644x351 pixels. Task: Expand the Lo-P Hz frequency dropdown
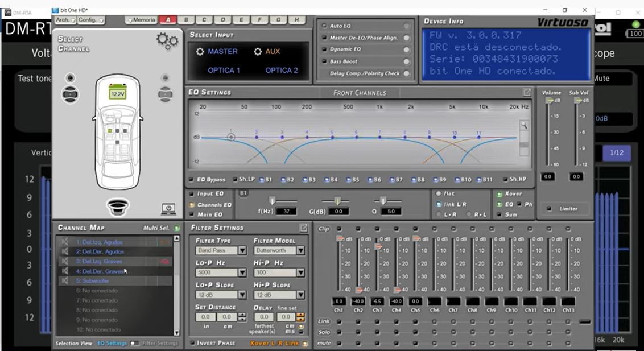pyautogui.click(x=242, y=272)
